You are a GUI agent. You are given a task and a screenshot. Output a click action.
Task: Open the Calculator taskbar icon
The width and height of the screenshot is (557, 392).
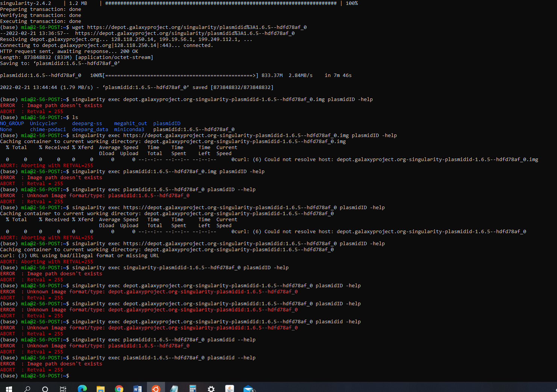(x=192, y=389)
